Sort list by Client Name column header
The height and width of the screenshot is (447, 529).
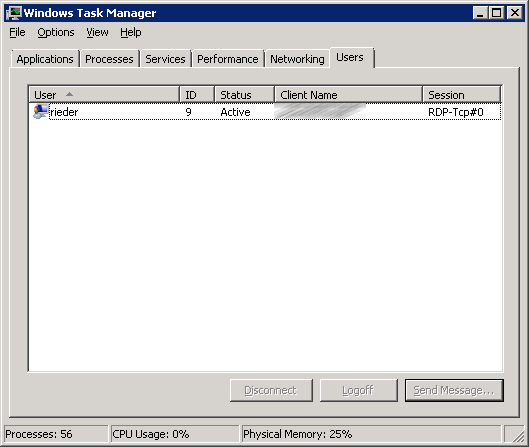point(349,95)
